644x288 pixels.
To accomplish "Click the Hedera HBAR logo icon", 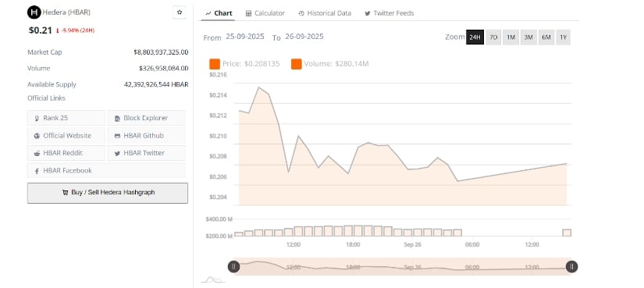I will [34, 12].
